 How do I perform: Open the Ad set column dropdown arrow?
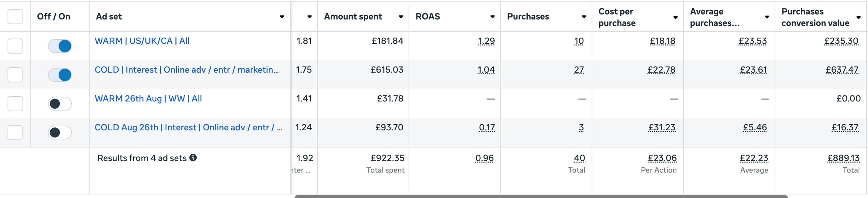(x=282, y=17)
